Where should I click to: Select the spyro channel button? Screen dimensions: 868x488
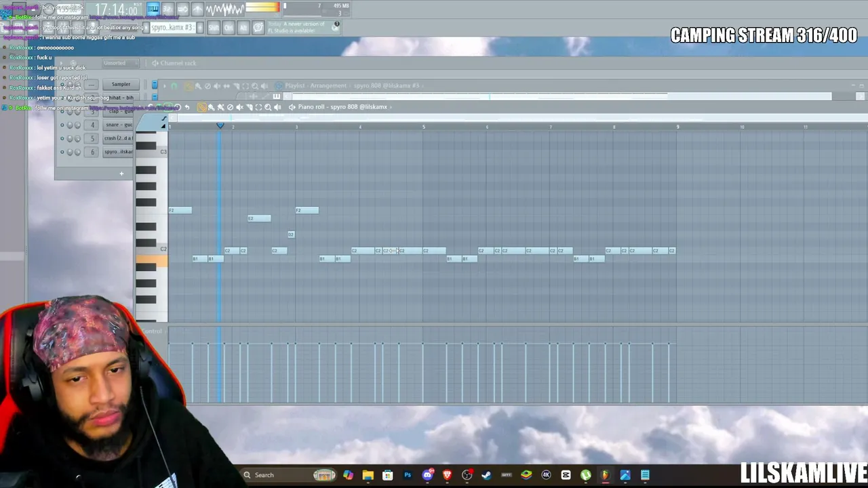pyautogui.click(x=119, y=152)
